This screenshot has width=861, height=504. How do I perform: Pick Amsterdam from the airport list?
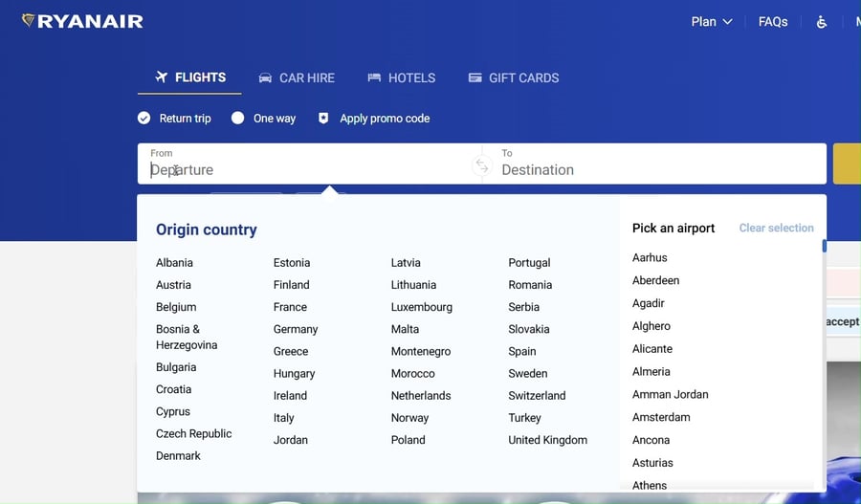click(661, 417)
